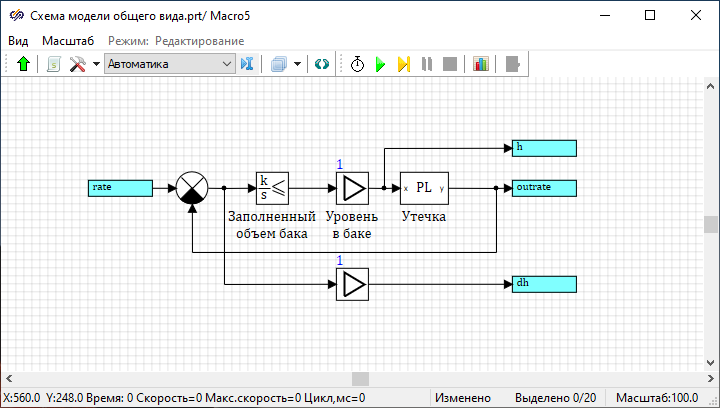Start simulation with green play button

click(x=380, y=64)
